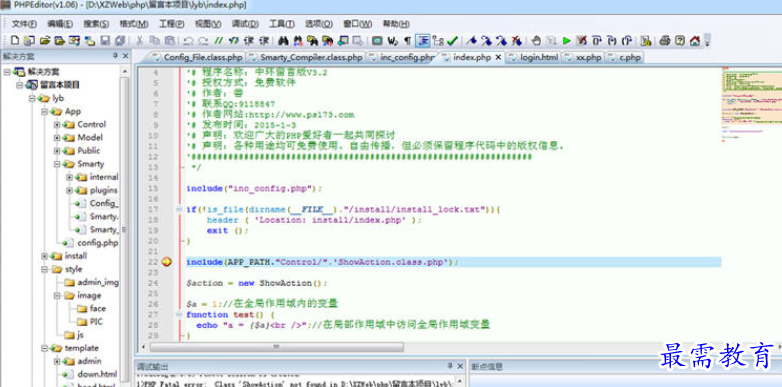This screenshot has height=387, width=782.
Task: Collapse the code fold at line 17
Action: (179, 209)
